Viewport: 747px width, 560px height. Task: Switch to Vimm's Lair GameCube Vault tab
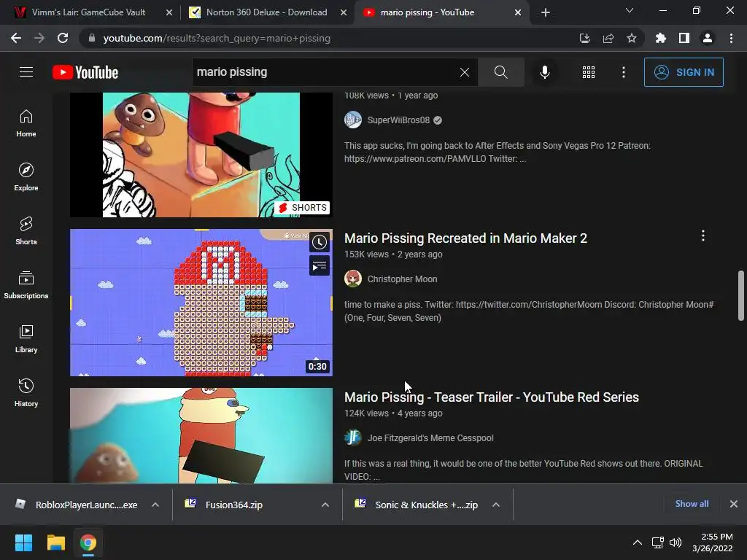88,12
